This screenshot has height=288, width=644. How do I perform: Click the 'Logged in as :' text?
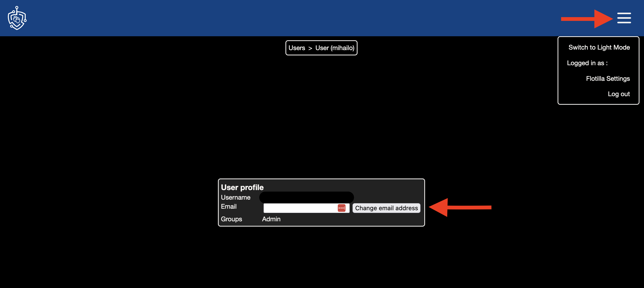pos(587,63)
